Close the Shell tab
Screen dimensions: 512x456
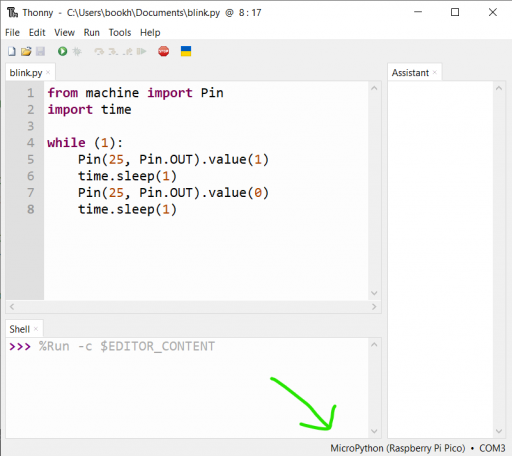coord(36,329)
